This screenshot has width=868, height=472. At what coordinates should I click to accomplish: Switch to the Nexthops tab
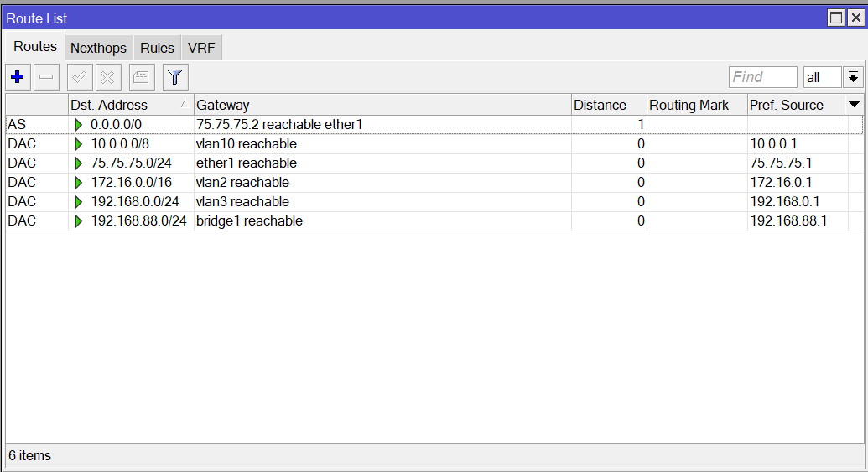(x=98, y=48)
